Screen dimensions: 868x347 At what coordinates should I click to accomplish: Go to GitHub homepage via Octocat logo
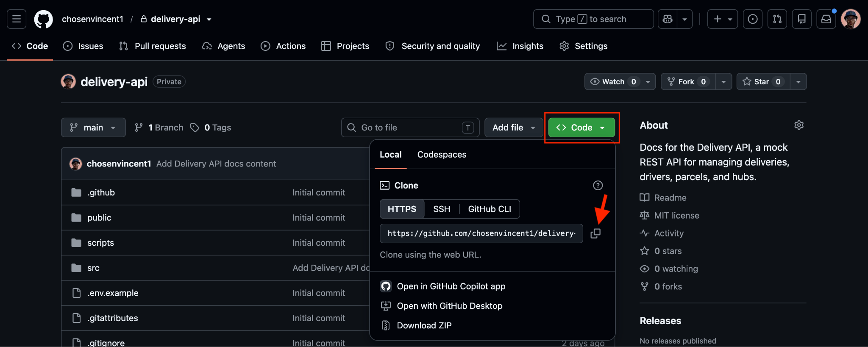[43, 19]
